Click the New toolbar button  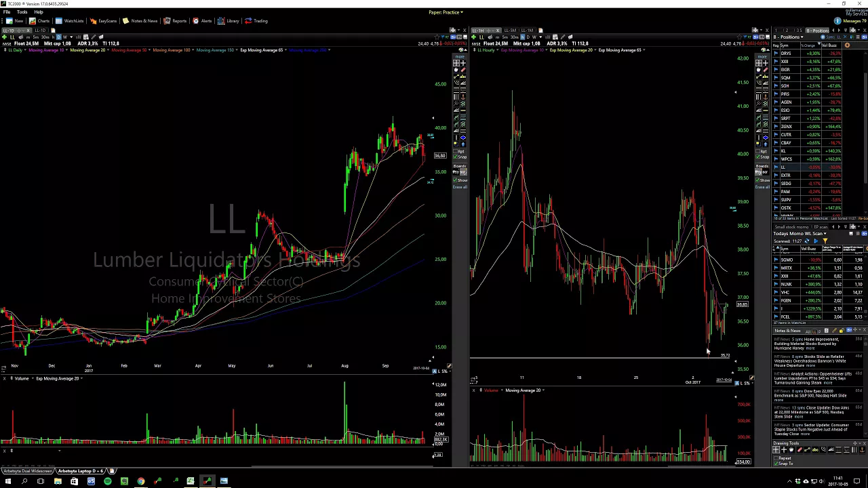tap(14, 21)
